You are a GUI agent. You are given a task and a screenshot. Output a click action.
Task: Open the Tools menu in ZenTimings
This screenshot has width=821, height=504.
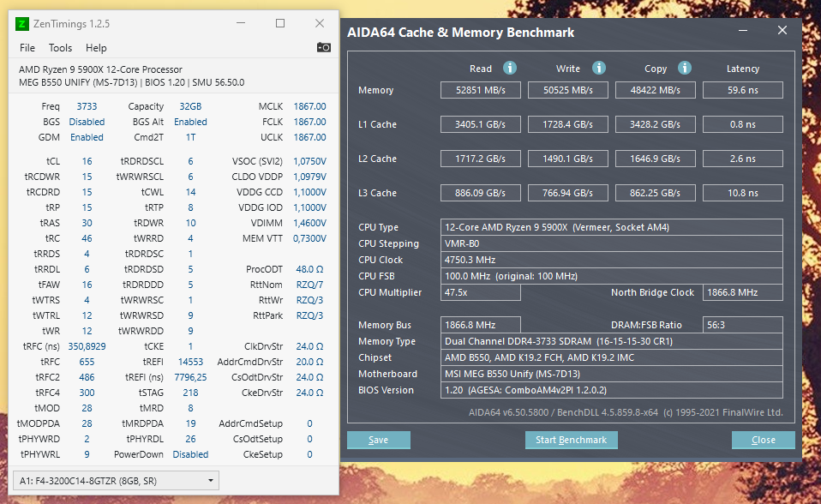(x=60, y=48)
